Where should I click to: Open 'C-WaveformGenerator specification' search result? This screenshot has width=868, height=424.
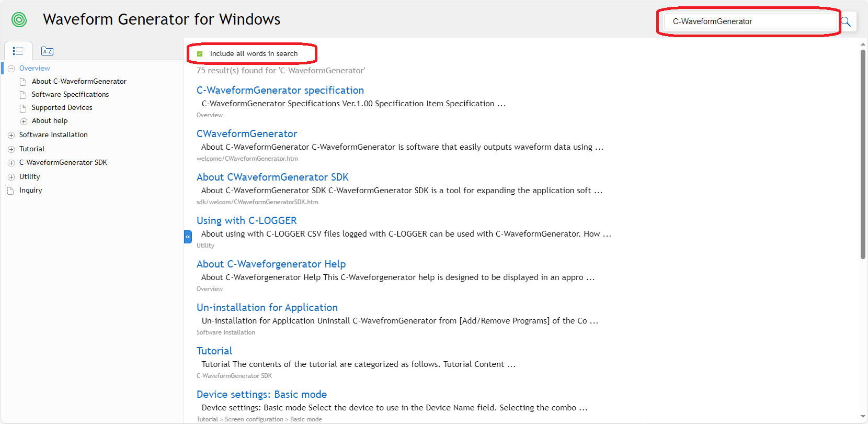280,90
